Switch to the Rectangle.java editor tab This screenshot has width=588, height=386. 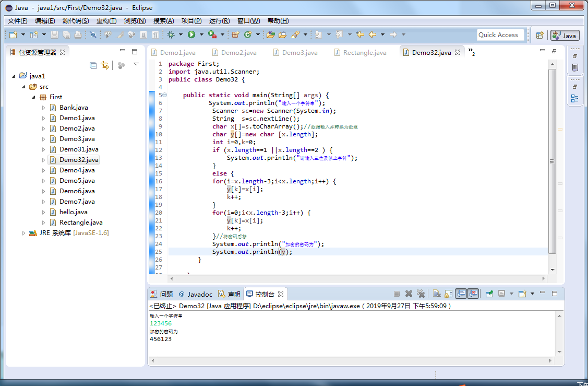tap(361, 53)
